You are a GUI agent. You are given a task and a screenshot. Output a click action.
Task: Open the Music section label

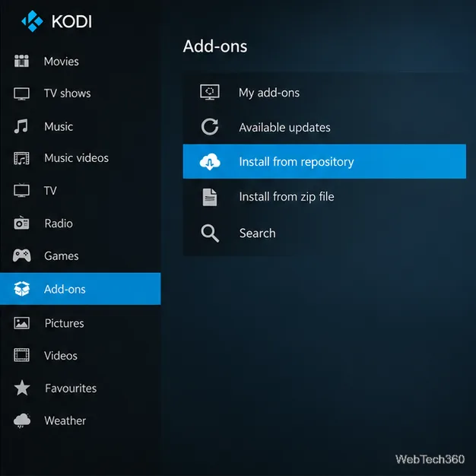point(59,126)
